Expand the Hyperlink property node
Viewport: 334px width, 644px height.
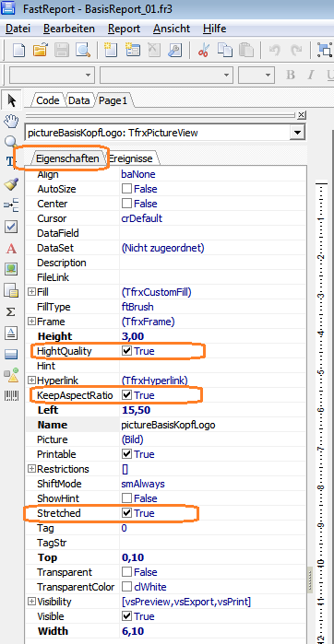click(31, 381)
